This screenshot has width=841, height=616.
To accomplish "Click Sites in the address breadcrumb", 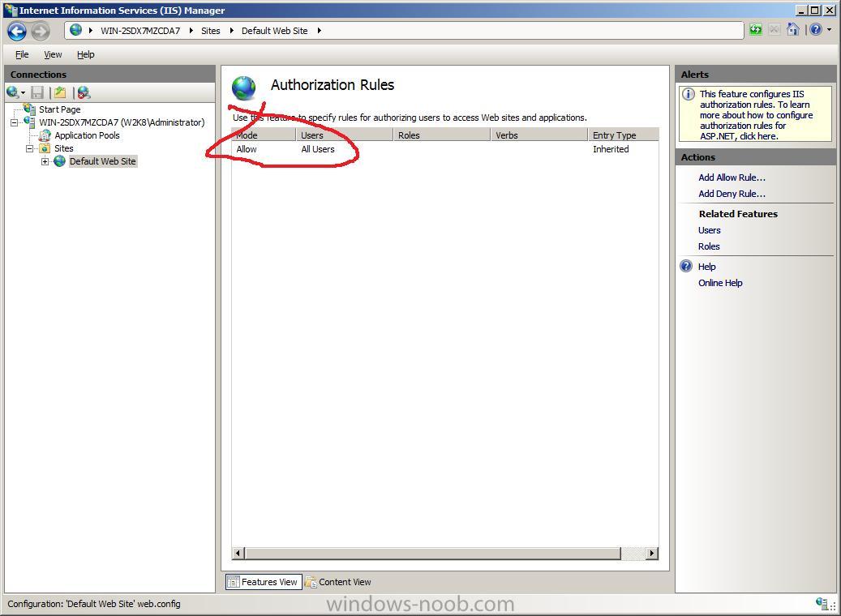I will coord(210,31).
